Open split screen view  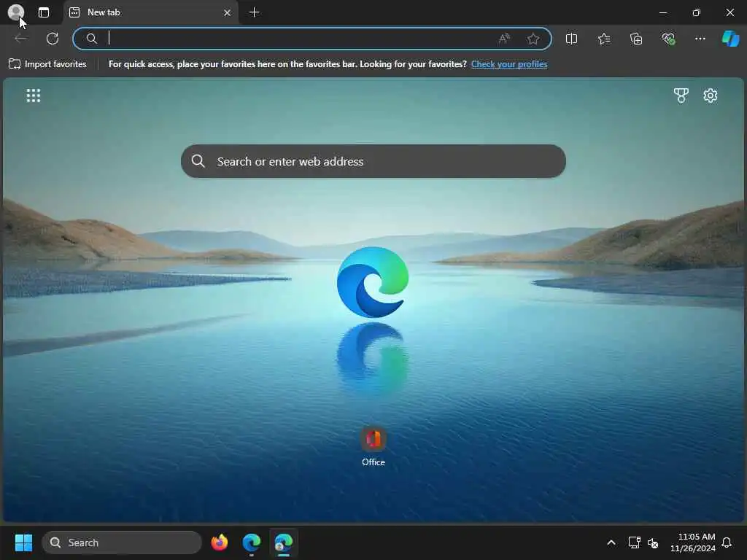click(x=571, y=39)
